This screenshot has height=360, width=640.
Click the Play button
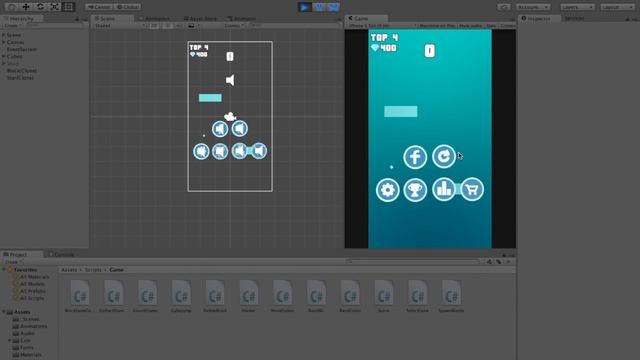click(x=304, y=7)
